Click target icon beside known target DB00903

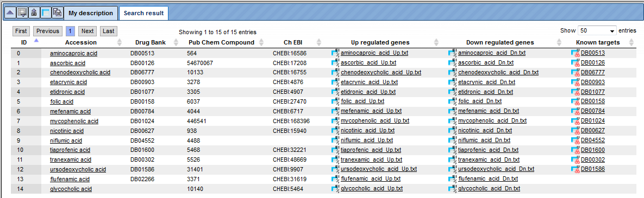tap(576, 82)
